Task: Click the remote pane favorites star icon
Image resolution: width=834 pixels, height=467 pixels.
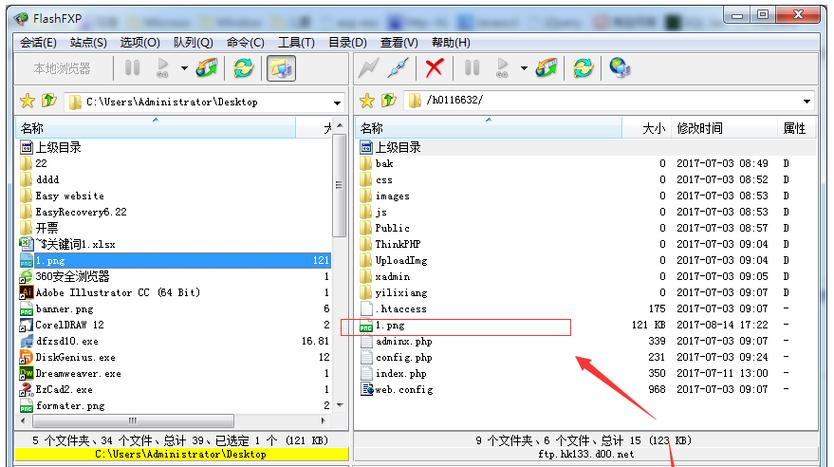Action: tap(367, 101)
